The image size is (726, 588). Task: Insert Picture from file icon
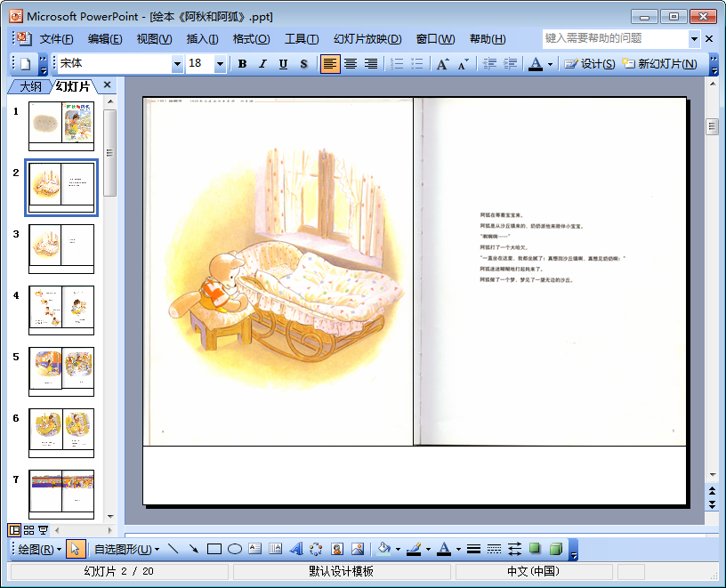pos(358,550)
